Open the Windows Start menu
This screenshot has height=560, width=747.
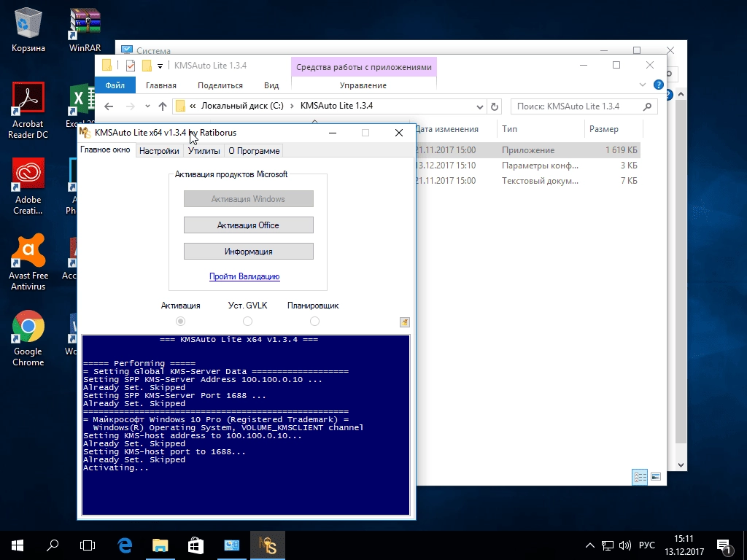pyautogui.click(x=18, y=545)
